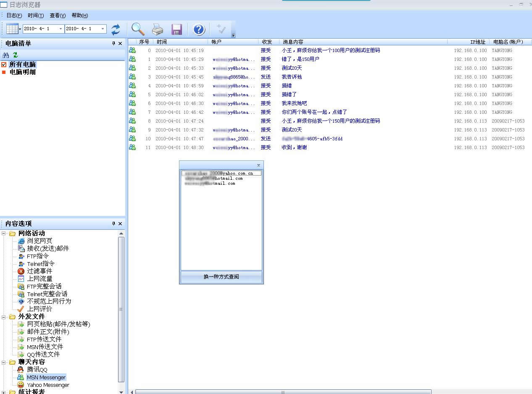532x394 pixels.
Task: Select 上网流量 in the content tree
Action: [x=40, y=278]
